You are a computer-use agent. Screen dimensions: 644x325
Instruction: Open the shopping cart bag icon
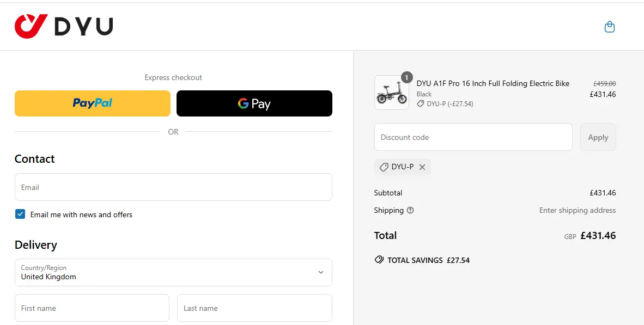pos(610,26)
